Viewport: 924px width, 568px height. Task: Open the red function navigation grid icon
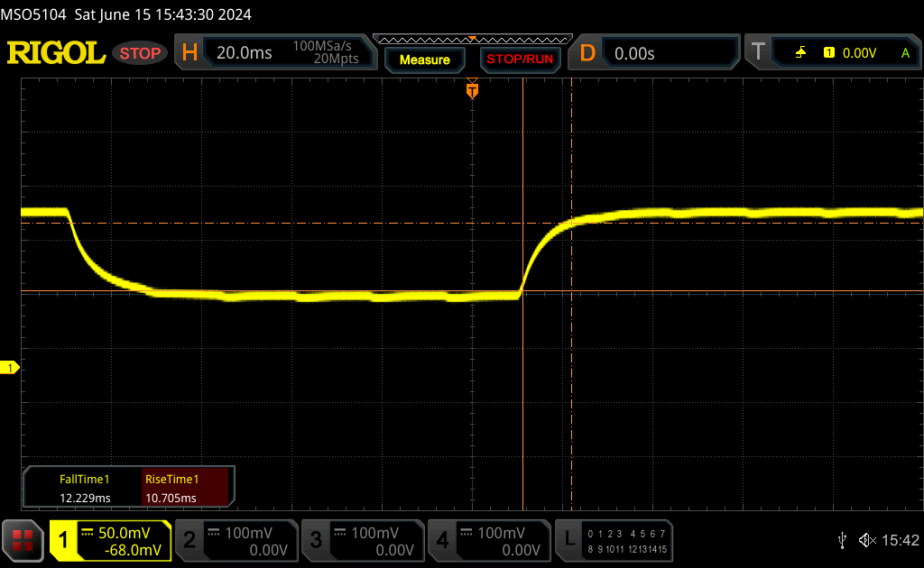(x=23, y=540)
